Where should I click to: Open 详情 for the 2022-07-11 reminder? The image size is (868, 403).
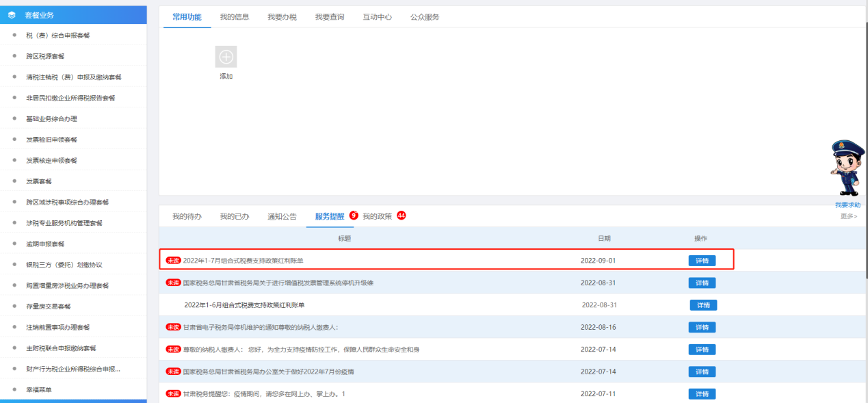click(x=702, y=394)
